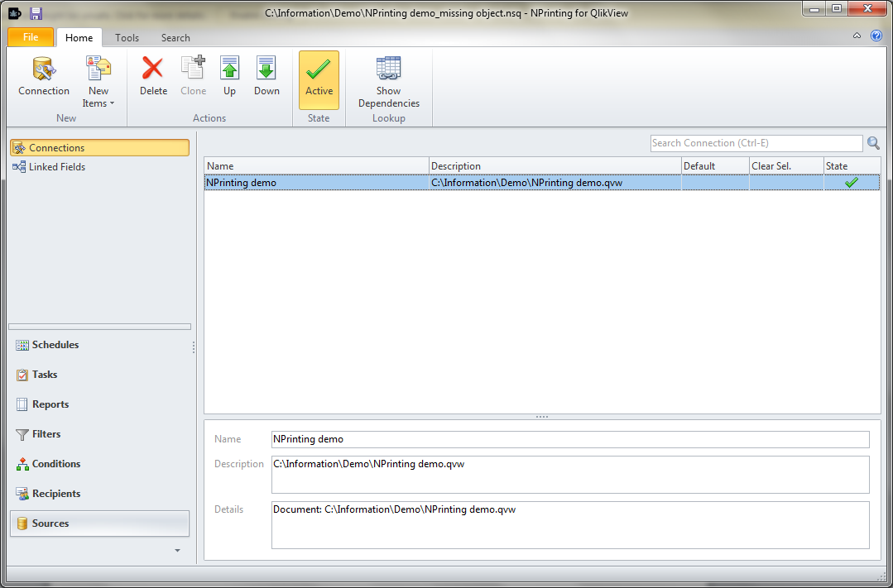Open the New Items dropdown
The width and height of the screenshot is (893, 588).
tap(98, 81)
